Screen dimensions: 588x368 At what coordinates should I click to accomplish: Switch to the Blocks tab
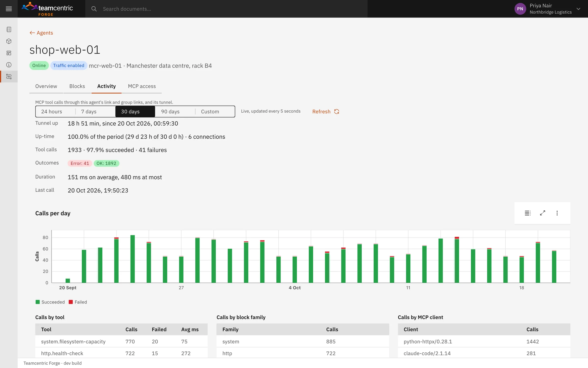pyautogui.click(x=77, y=86)
